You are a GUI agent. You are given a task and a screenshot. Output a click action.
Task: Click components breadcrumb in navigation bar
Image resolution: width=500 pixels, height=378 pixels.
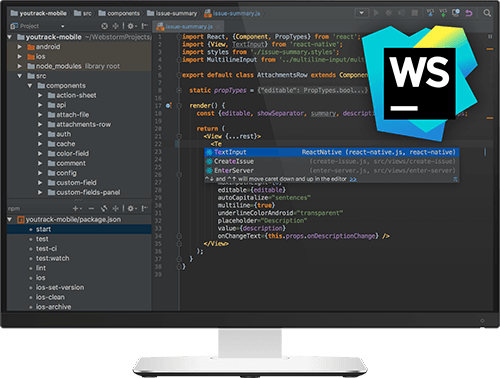tap(119, 13)
